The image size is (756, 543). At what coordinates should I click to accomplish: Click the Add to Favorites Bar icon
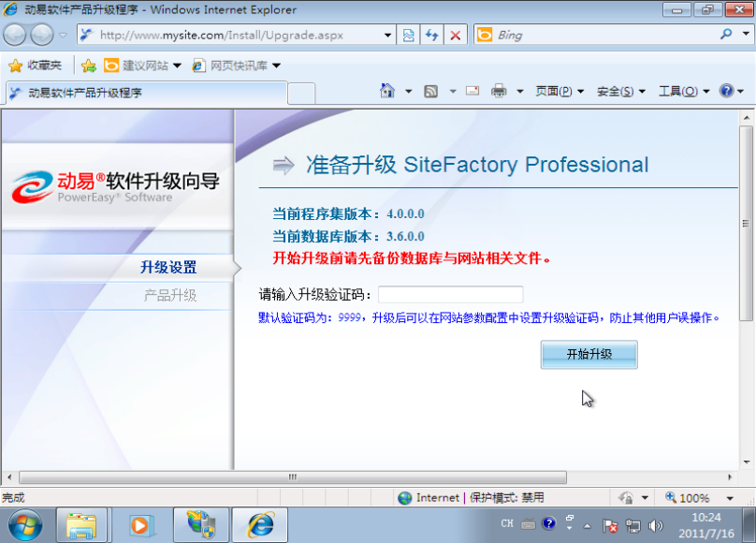click(x=88, y=66)
